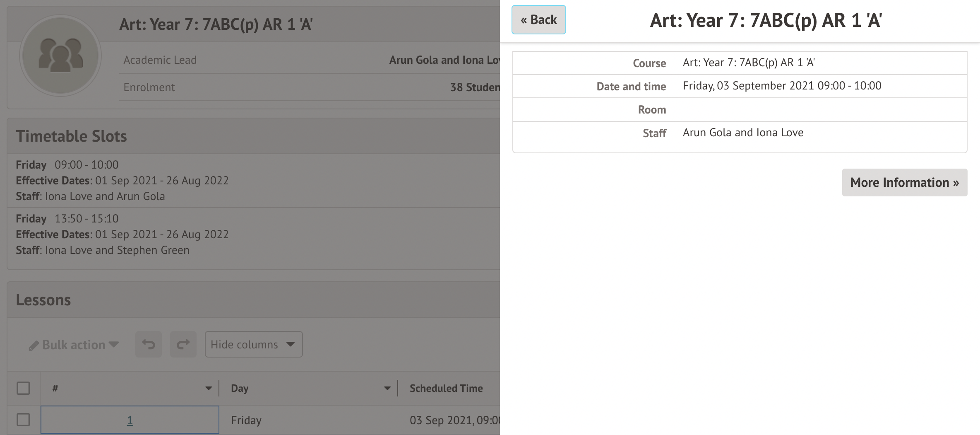
Task: Click the undo arrow icon
Action: click(148, 344)
